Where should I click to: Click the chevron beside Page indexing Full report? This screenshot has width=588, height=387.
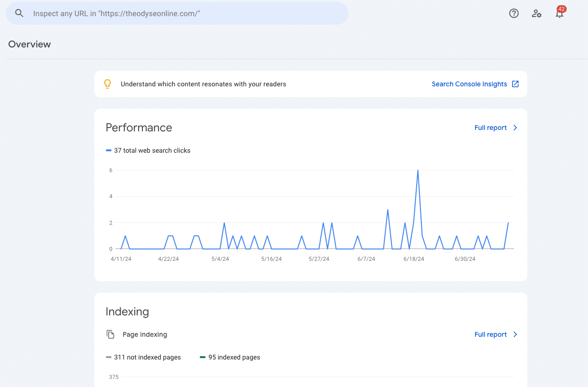coord(515,334)
